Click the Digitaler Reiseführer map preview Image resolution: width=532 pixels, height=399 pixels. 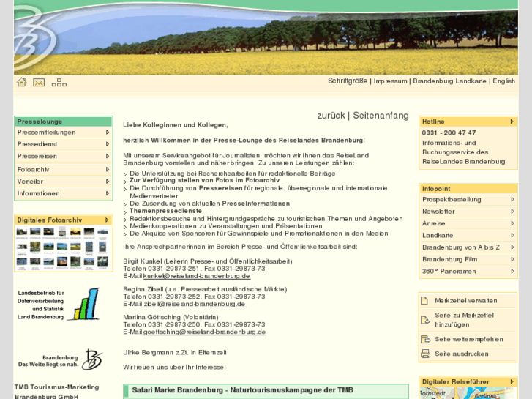[468, 393]
